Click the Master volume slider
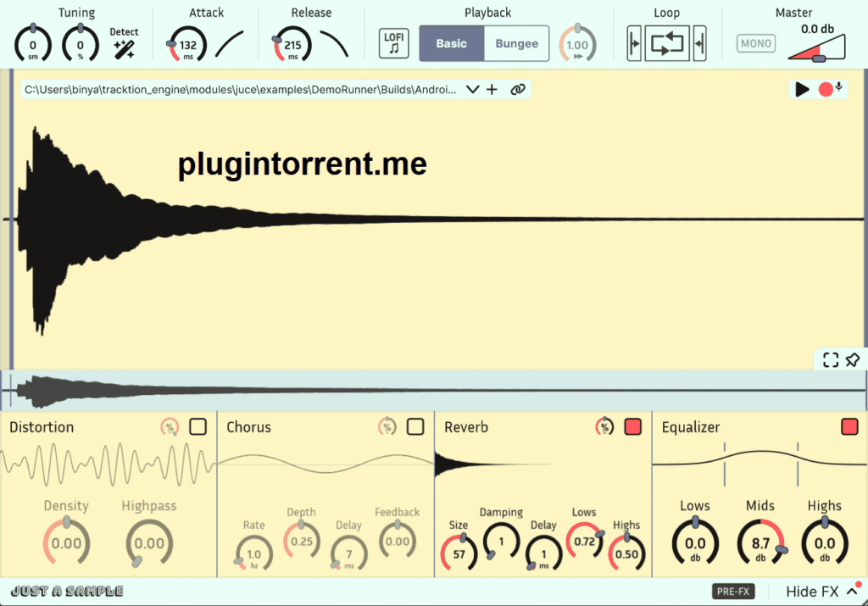868x606 pixels. (x=817, y=47)
